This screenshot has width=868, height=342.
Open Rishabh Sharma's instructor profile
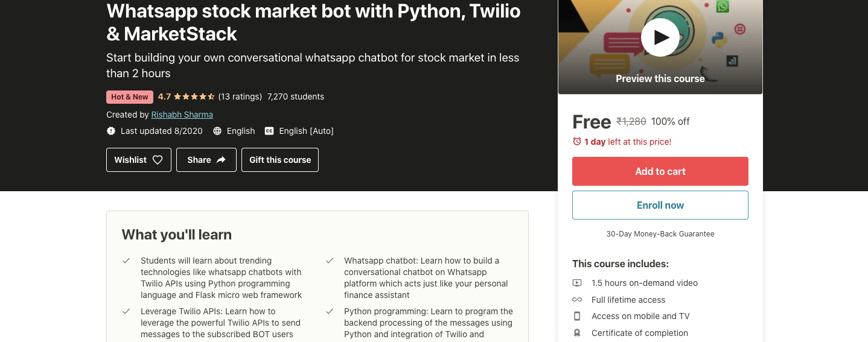tap(182, 115)
